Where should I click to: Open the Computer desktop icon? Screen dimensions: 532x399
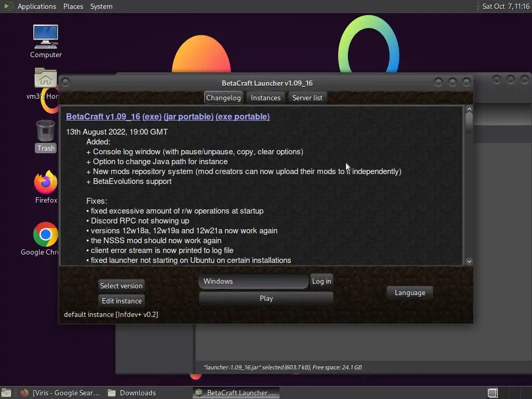(46, 42)
